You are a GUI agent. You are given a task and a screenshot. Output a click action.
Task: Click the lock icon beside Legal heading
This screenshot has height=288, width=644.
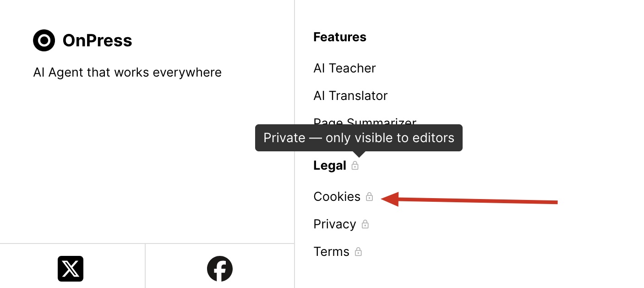[x=355, y=166]
